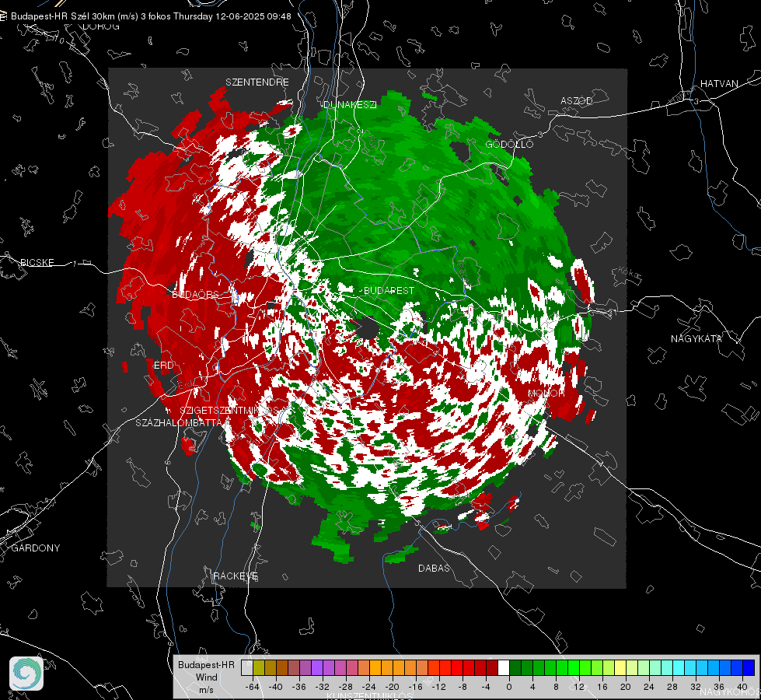The width and height of the screenshot is (761, 700).
Task: Select the pale yellow legend swatch above 20
Action: 620,668
